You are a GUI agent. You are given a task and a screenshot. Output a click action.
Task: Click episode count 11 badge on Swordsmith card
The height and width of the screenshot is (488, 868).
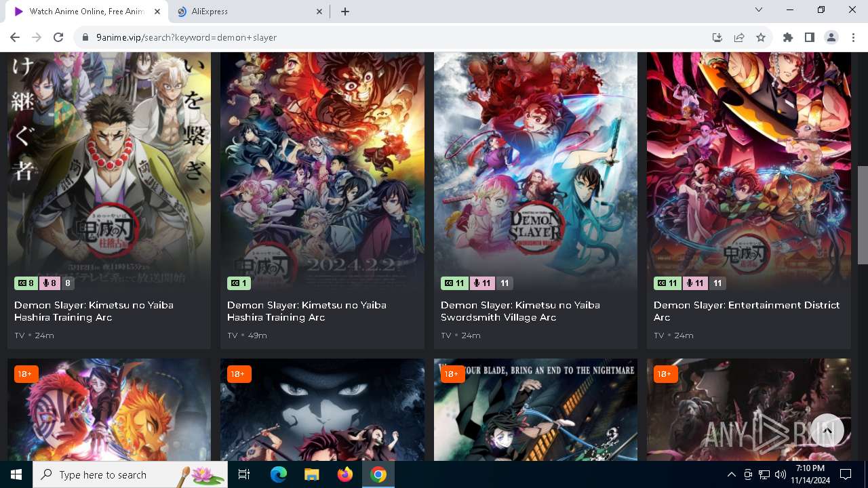[505, 283]
